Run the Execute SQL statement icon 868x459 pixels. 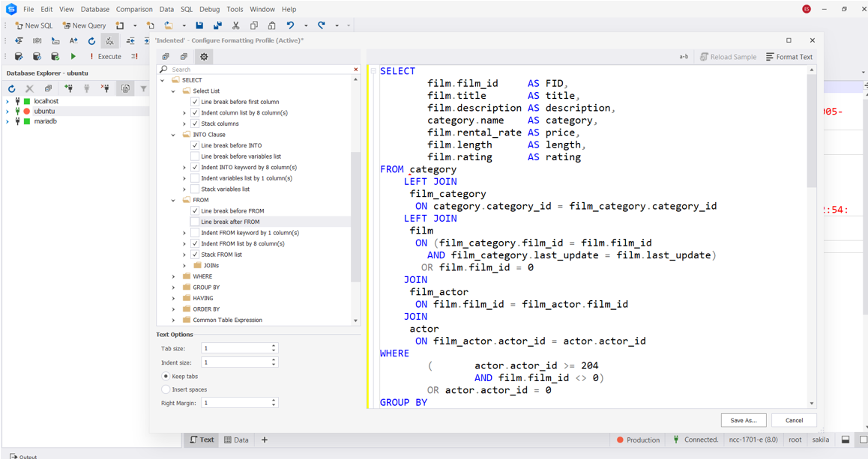pos(100,56)
